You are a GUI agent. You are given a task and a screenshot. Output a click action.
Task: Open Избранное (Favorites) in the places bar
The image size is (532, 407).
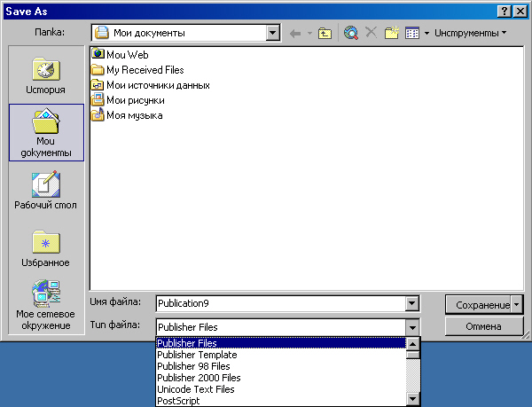pos(45,248)
